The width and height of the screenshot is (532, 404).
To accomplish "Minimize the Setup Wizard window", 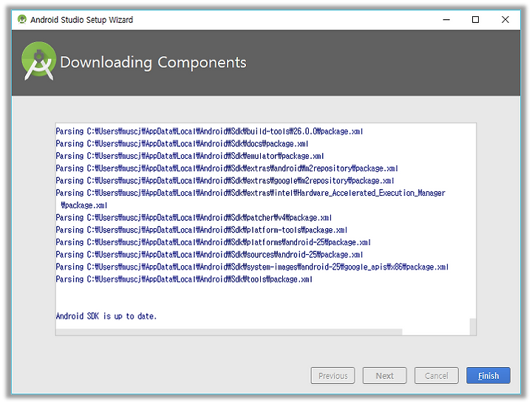I will click(446, 20).
